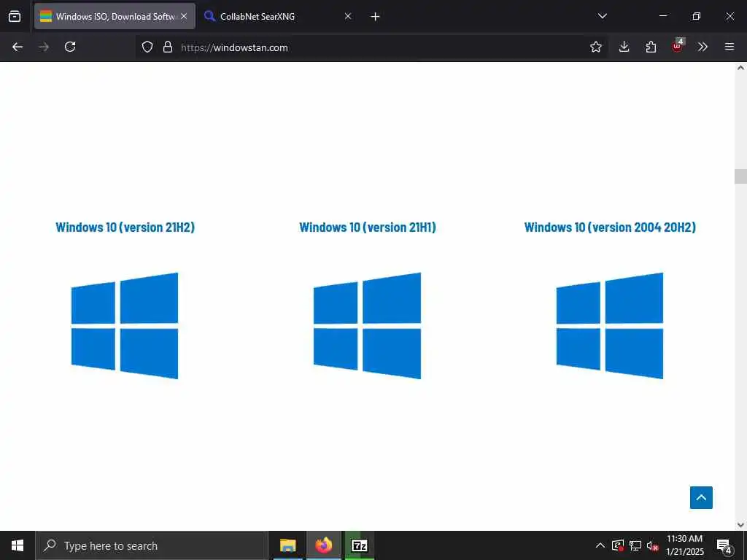Screen dimensions: 747x560
Task: Open the tracking protection shield
Action: (147, 47)
